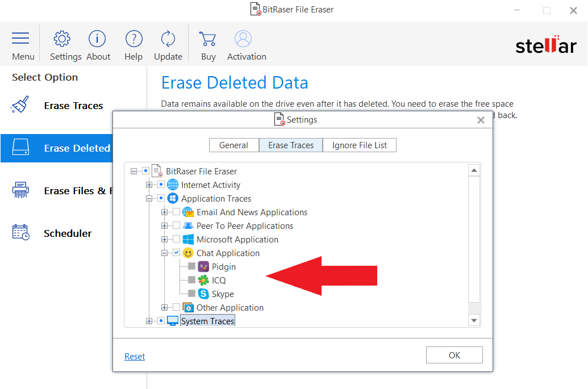Close the Settings dialog
This screenshot has height=389, width=588.
[x=481, y=120]
